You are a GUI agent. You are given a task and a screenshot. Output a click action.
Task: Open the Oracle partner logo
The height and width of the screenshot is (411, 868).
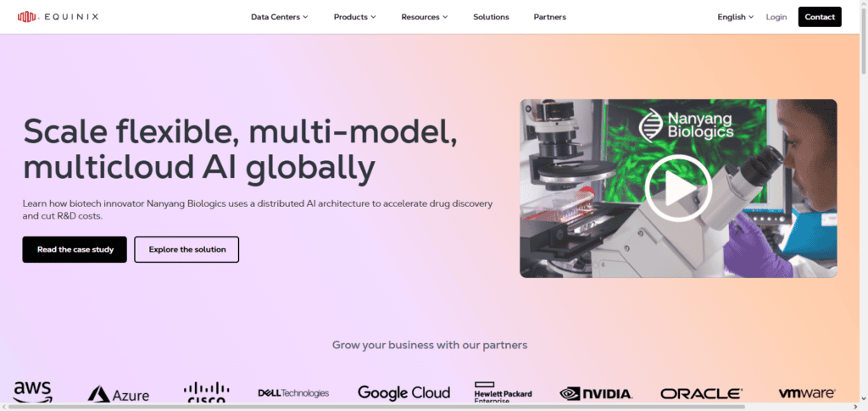pyautogui.click(x=701, y=394)
